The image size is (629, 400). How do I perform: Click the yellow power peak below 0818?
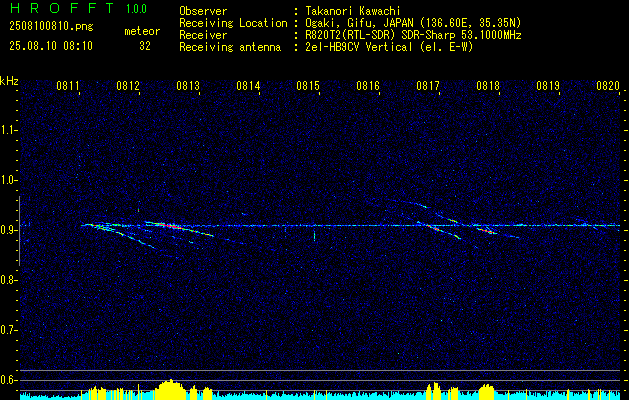click(x=487, y=392)
